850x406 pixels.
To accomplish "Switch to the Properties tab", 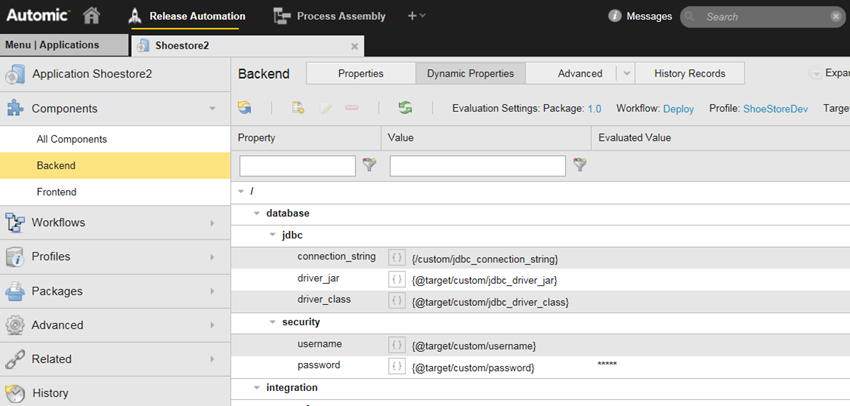I will coord(360,74).
